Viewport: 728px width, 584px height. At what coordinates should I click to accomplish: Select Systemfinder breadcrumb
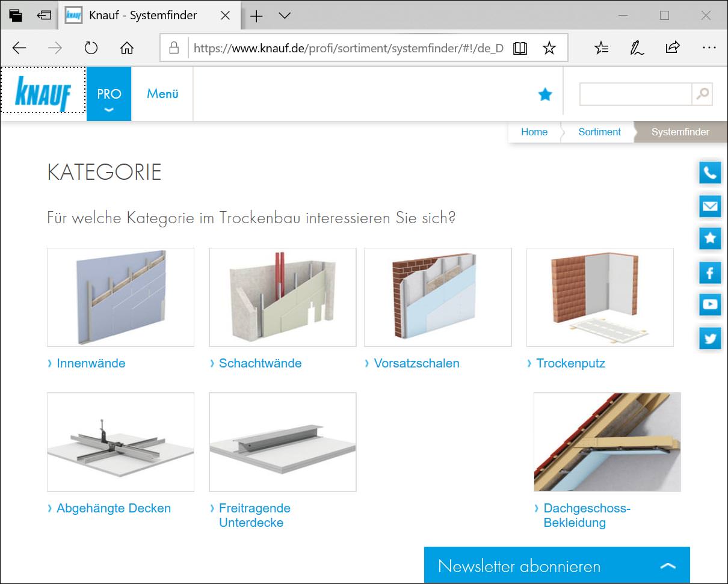[x=680, y=132]
